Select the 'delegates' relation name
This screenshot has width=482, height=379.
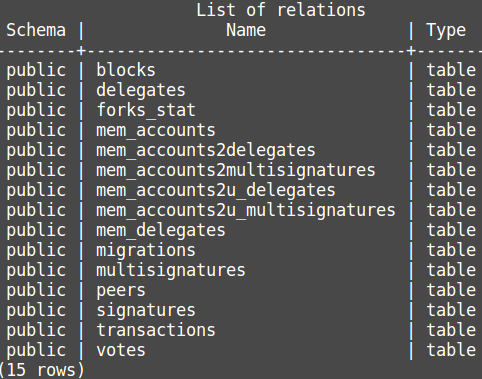pos(141,90)
